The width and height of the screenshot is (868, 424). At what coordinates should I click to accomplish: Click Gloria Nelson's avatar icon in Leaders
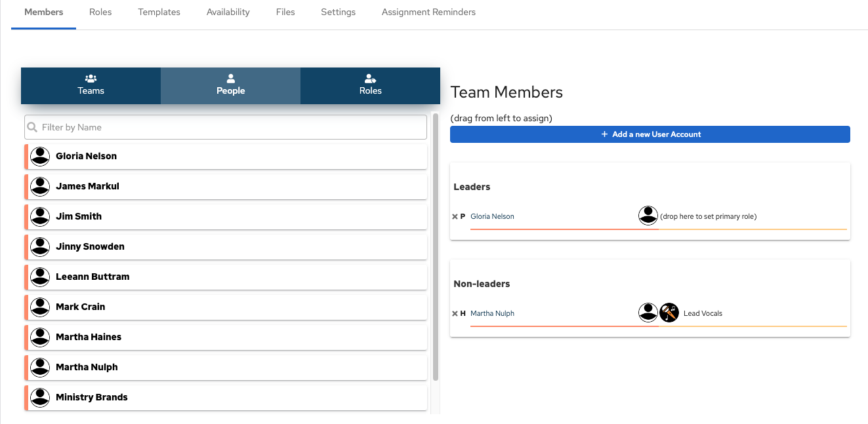coord(648,216)
